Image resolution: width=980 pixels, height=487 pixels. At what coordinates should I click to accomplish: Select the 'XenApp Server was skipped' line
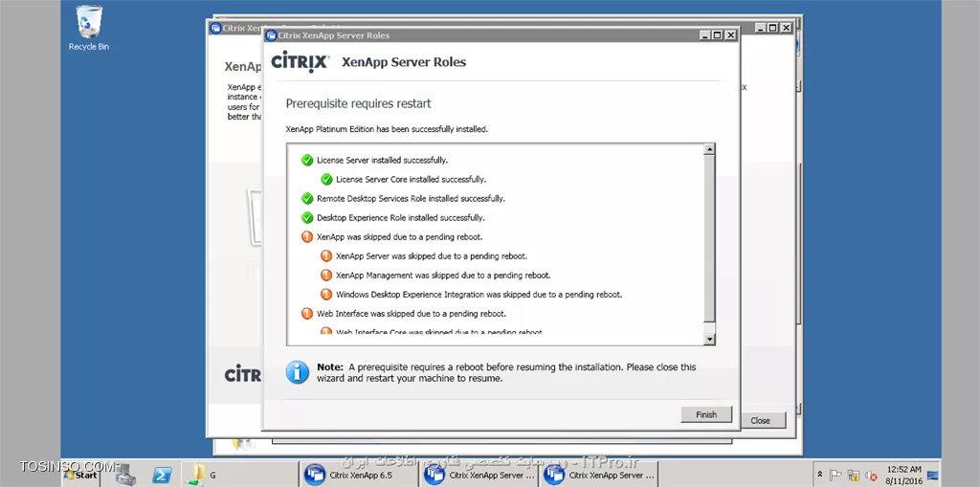(432, 255)
